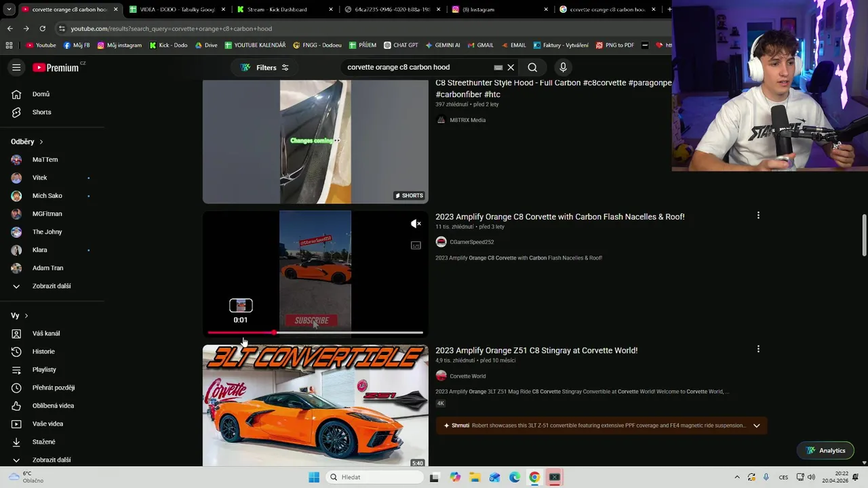This screenshot has width=868, height=488.
Task: Open Copilot from the taskbar
Action: point(455,477)
